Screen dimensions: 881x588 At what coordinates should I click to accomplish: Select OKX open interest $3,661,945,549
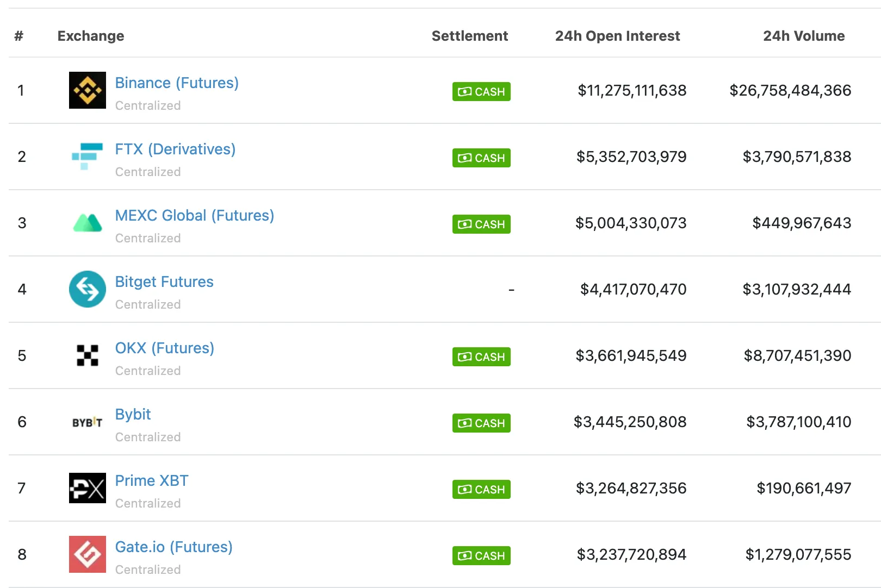click(631, 355)
